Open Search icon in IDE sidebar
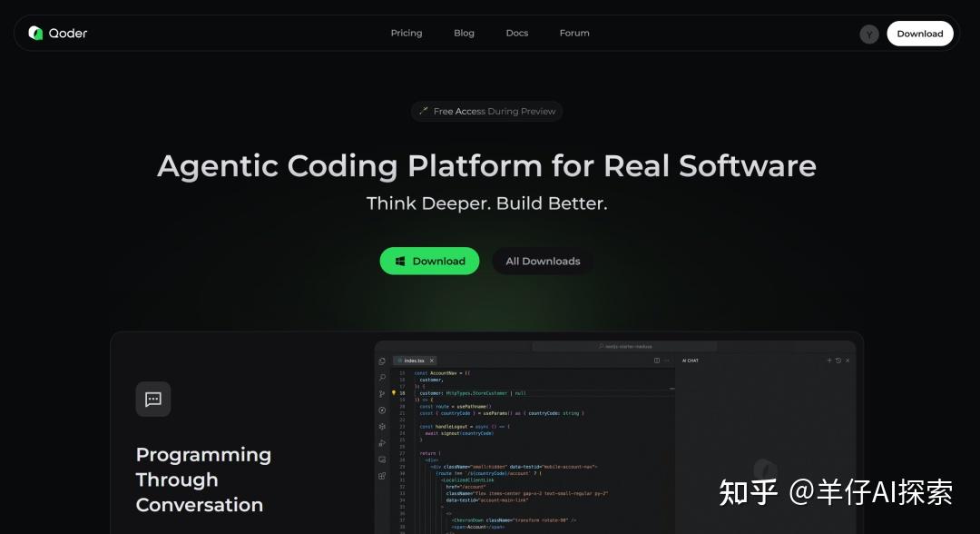 point(382,378)
